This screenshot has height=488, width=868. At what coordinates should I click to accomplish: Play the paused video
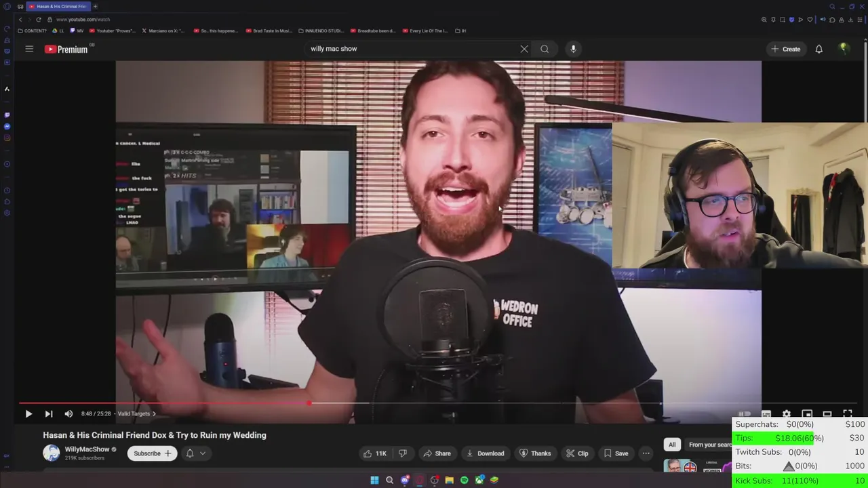(28, 413)
